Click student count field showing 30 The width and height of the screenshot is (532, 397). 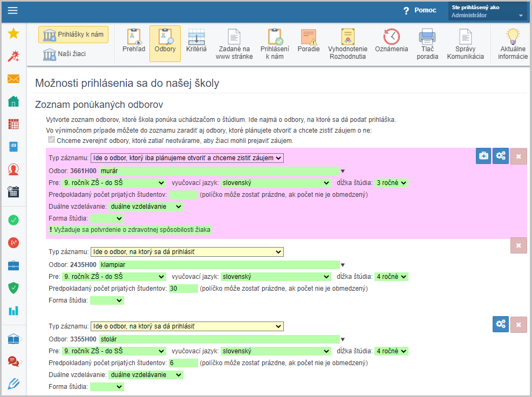click(x=183, y=289)
